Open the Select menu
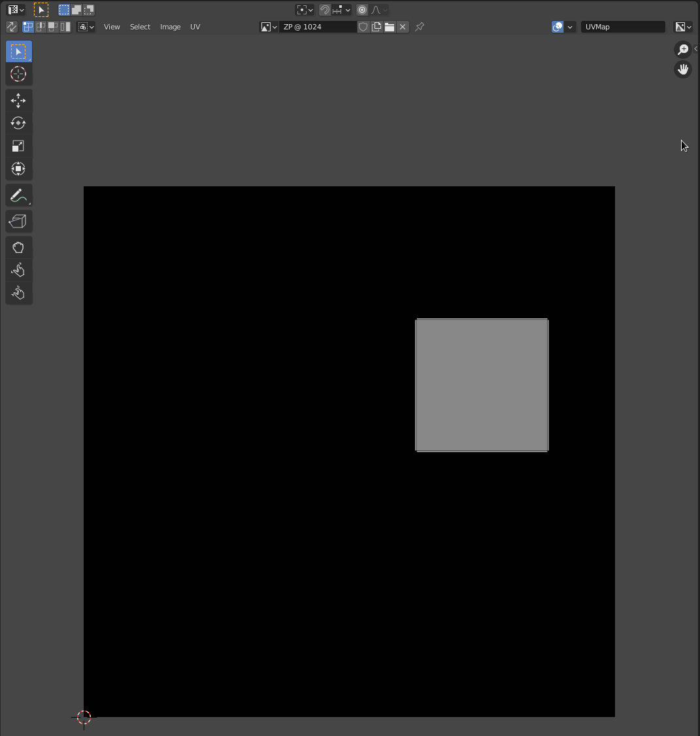 point(140,27)
